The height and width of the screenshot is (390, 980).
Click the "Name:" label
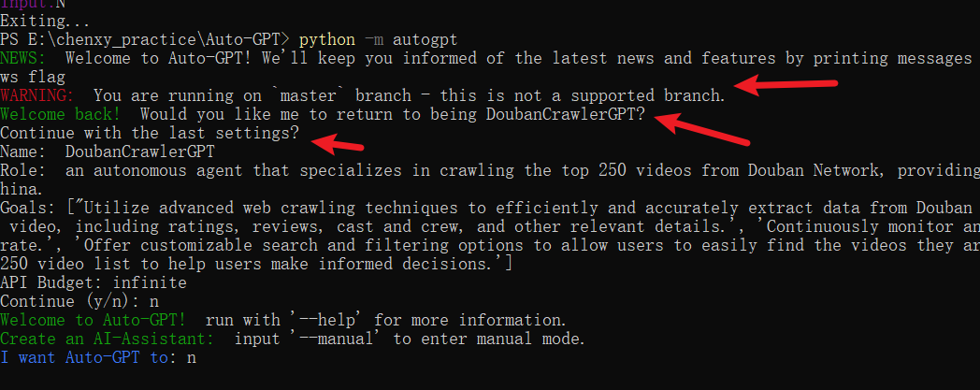[24, 152]
